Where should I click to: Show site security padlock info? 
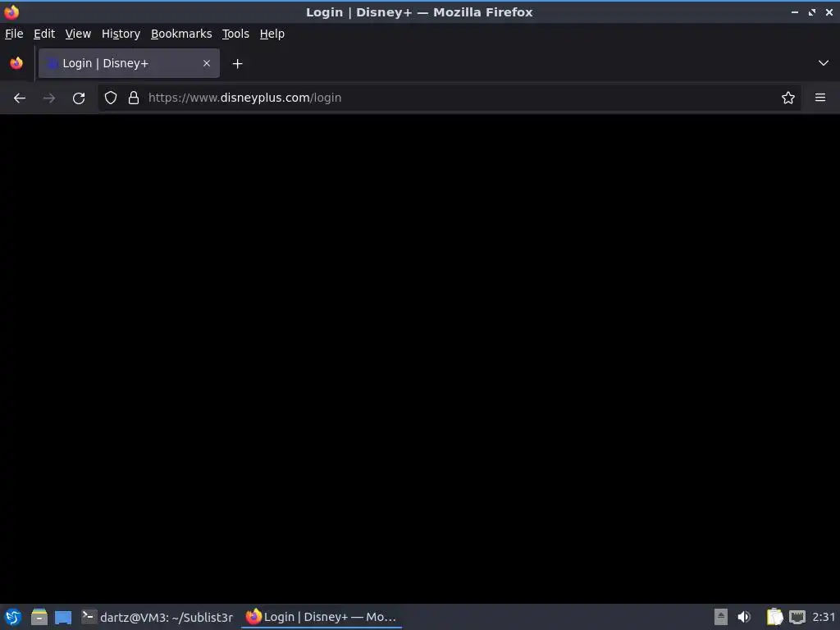(134, 98)
